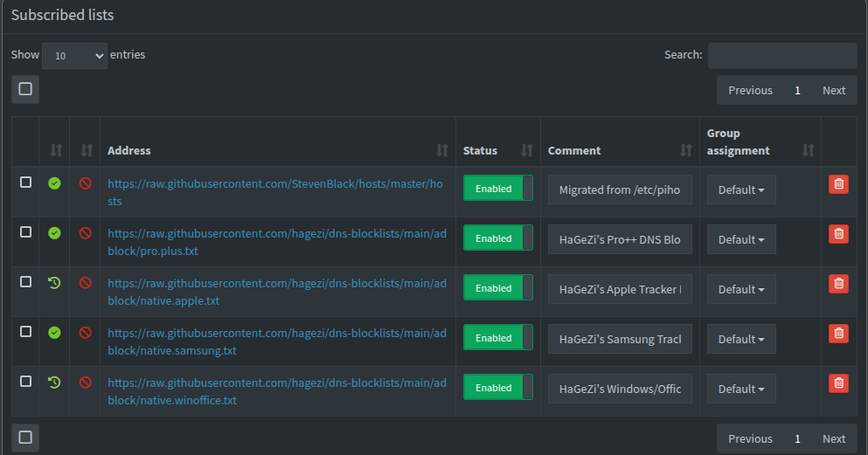Open group assignment dropdown for native.apple.txt
Image resolution: width=868 pixels, height=455 pixels.
pos(741,289)
